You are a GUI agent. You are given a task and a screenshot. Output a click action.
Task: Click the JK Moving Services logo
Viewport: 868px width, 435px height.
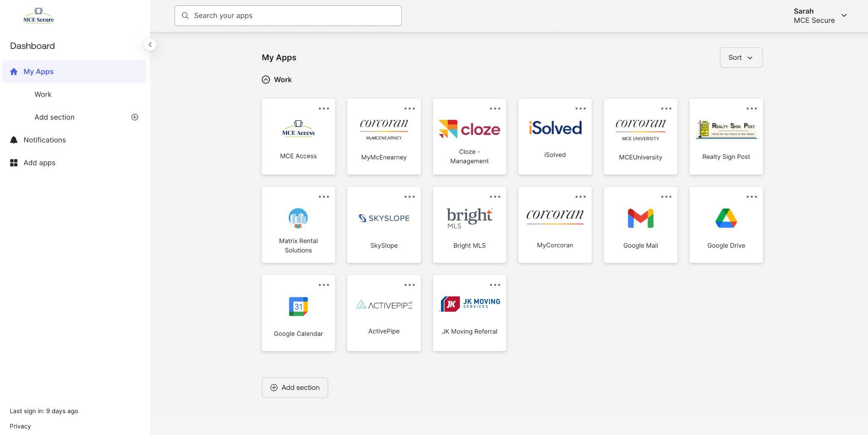469,304
